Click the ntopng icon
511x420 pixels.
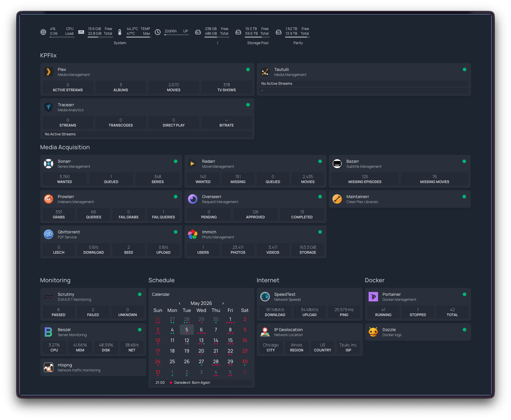tap(49, 367)
